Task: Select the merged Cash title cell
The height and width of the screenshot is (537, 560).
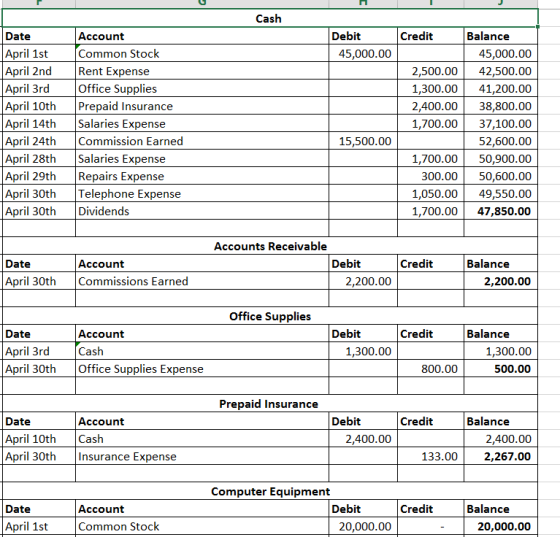Action: (270, 18)
